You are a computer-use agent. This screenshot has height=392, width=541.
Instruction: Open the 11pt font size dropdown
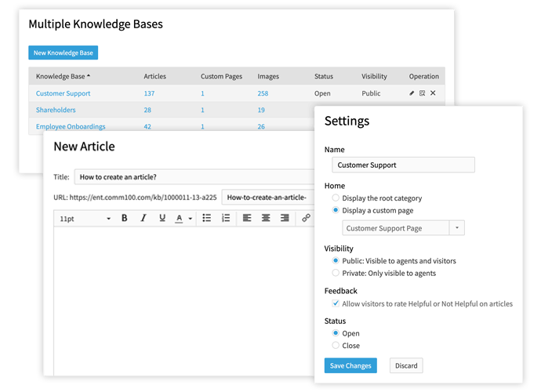click(x=85, y=219)
